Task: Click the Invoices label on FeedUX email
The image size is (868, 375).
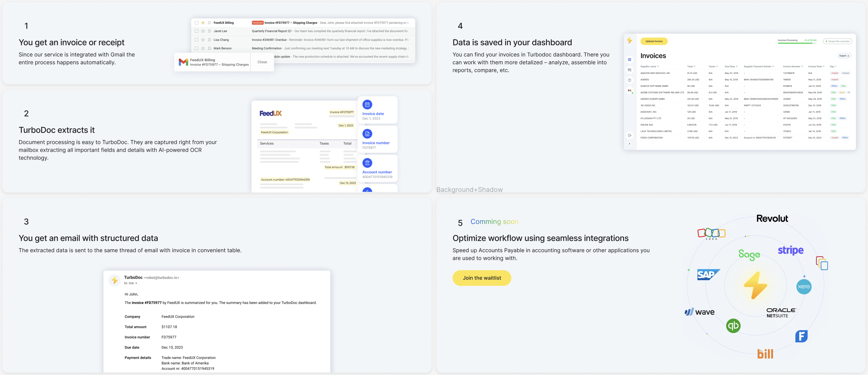Action: pos(257,23)
